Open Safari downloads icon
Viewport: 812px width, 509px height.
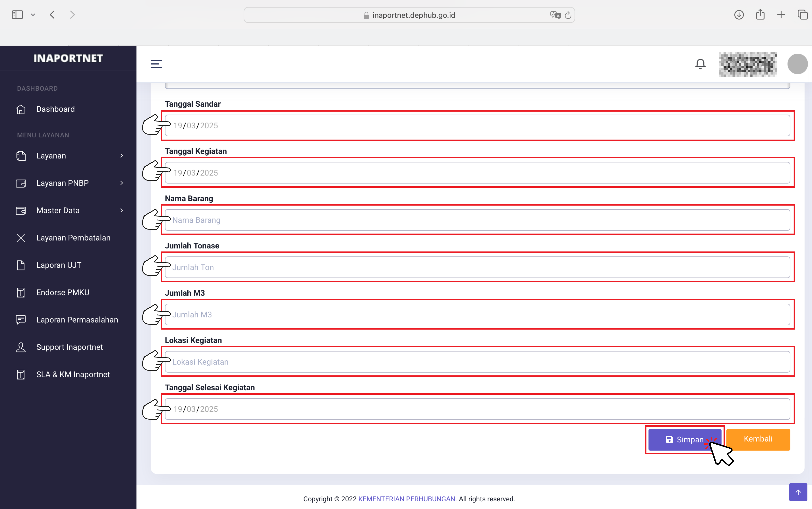739,15
